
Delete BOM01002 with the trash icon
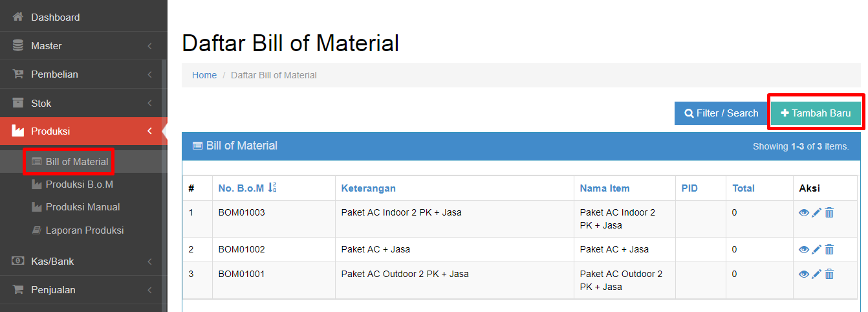829,249
